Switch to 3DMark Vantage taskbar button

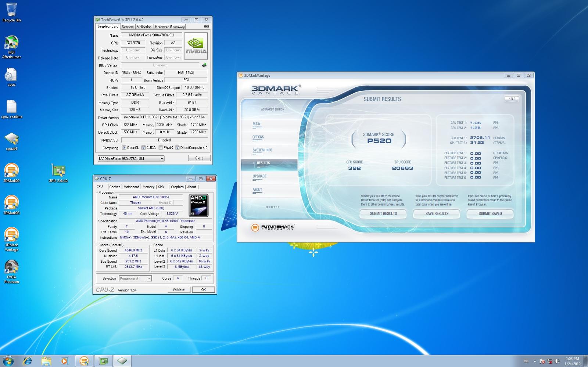(x=84, y=361)
